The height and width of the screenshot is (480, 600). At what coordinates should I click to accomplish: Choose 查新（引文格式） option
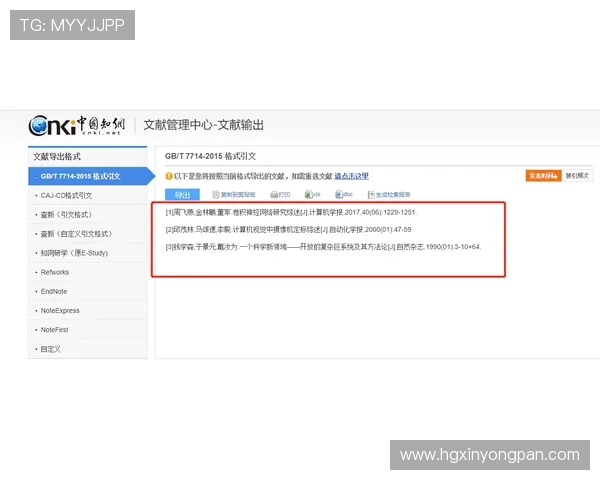point(88,214)
